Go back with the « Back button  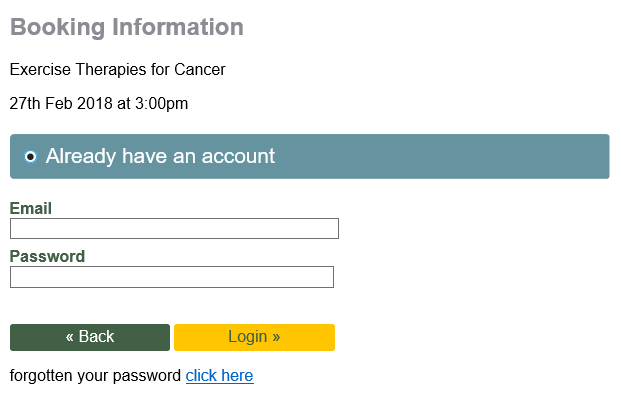pos(90,338)
